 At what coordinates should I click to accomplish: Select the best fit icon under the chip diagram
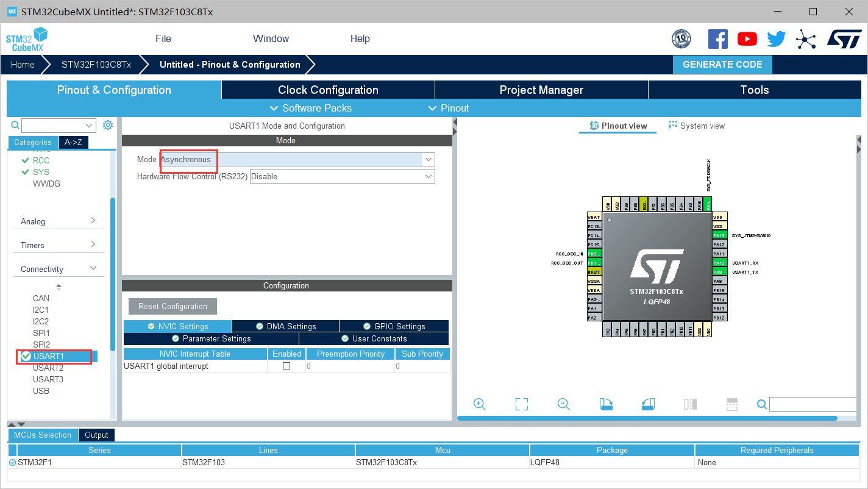[521, 404]
